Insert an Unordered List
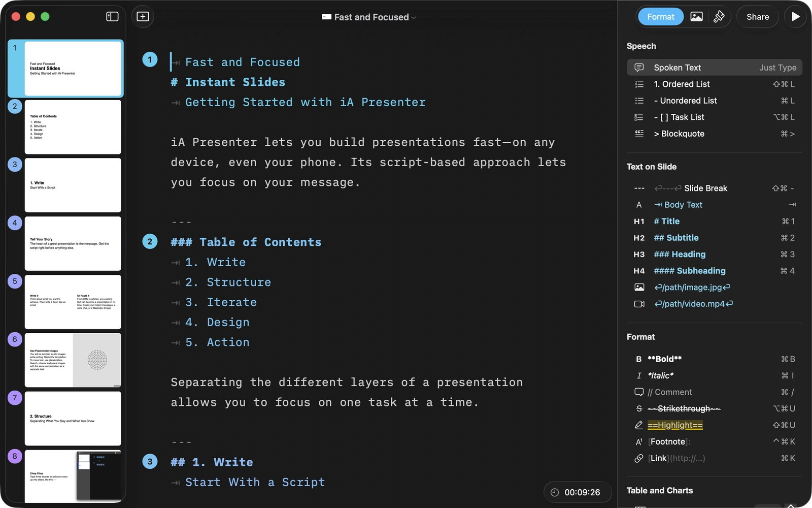812x508 pixels. (715, 101)
